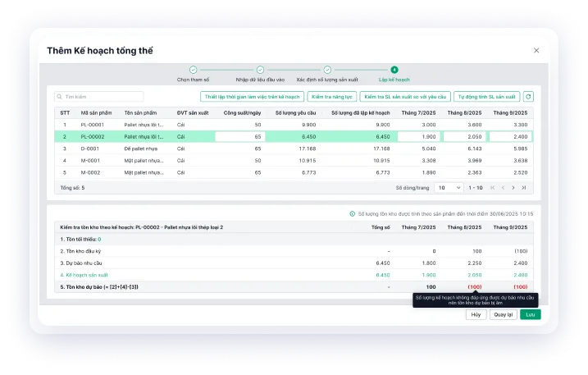Go to the previous table page
This screenshot has height=375, width=588.
(x=504, y=188)
